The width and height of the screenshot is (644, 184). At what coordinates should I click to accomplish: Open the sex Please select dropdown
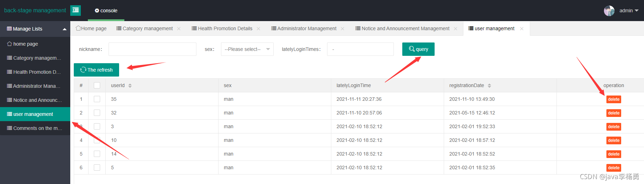tap(247, 49)
